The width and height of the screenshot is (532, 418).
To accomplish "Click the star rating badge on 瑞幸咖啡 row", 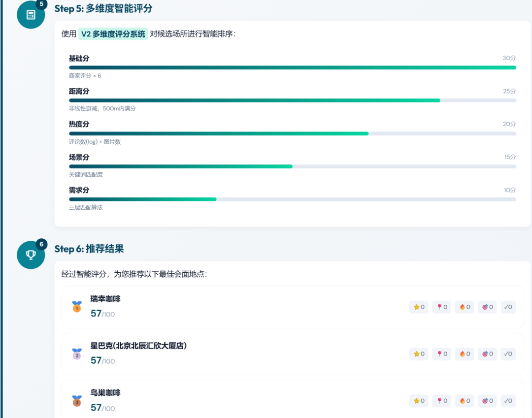I will pyautogui.click(x=419, y=306).
